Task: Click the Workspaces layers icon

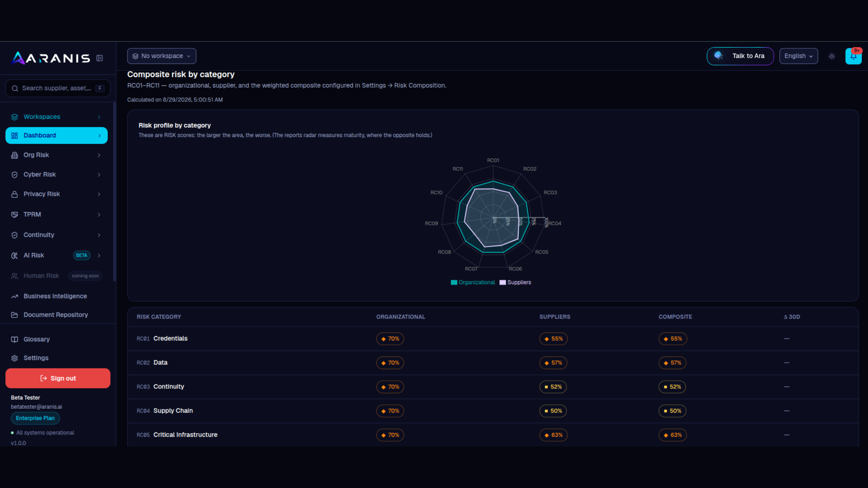Action: (15, 117)
